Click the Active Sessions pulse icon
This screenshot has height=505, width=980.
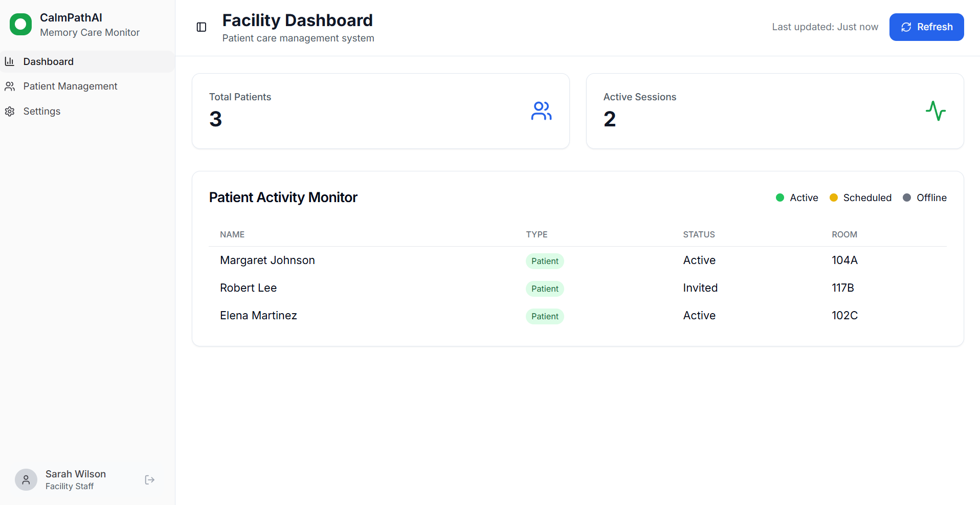[935, 111]
